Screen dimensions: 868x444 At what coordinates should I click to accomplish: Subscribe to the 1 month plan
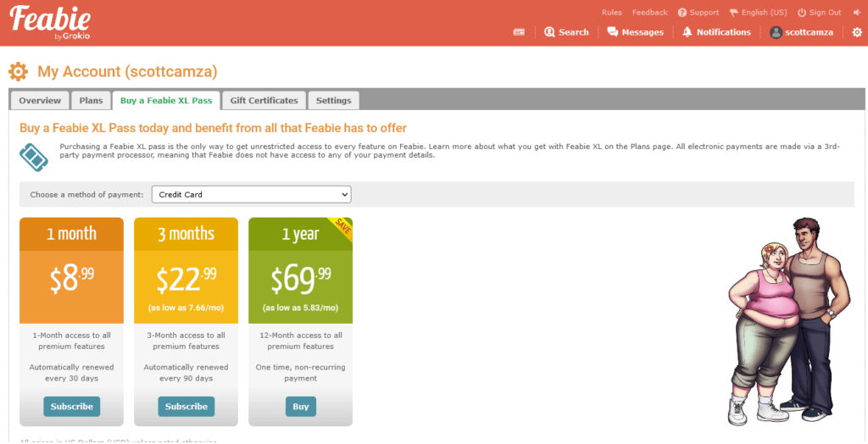click(72, 407)
